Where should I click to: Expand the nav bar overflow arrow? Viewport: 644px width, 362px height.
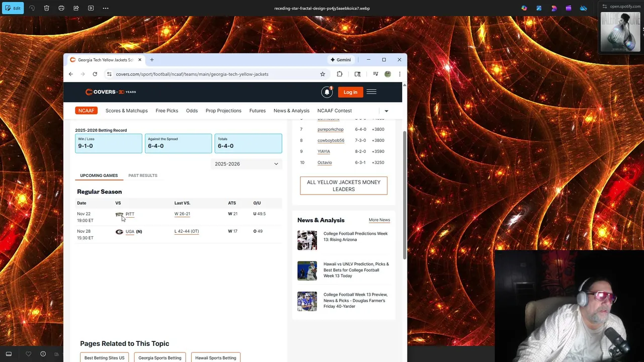pos(386,111)
